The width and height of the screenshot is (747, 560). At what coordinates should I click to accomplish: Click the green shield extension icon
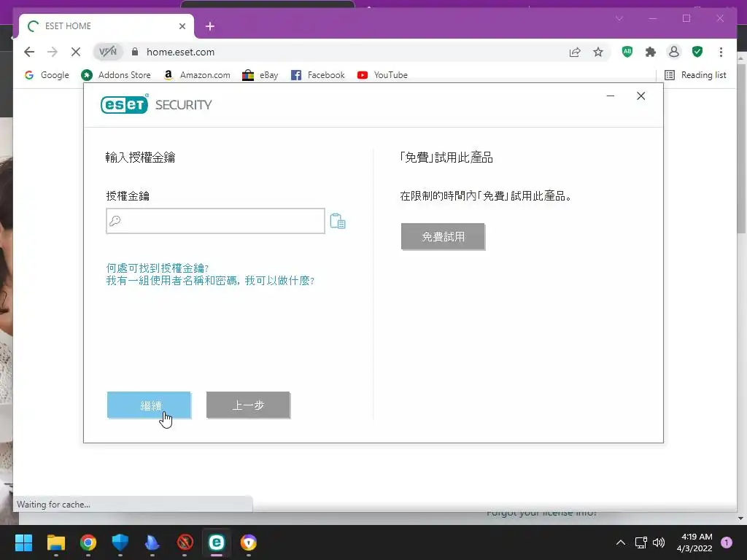697,52
